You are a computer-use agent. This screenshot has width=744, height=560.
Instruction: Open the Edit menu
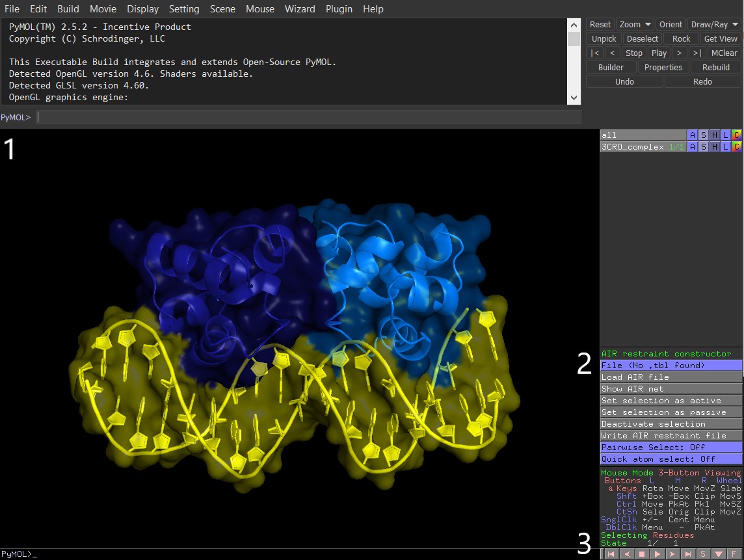click(x=38, y=9)
